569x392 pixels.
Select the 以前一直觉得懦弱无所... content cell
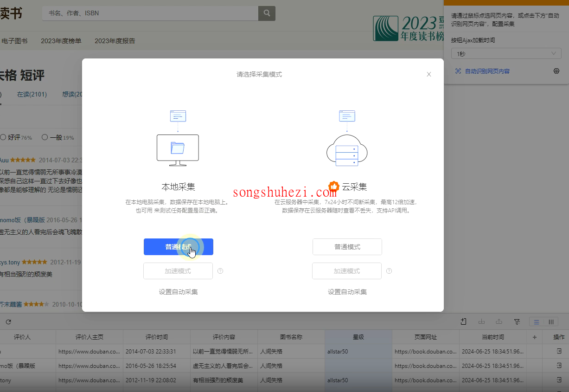point(224,352)
